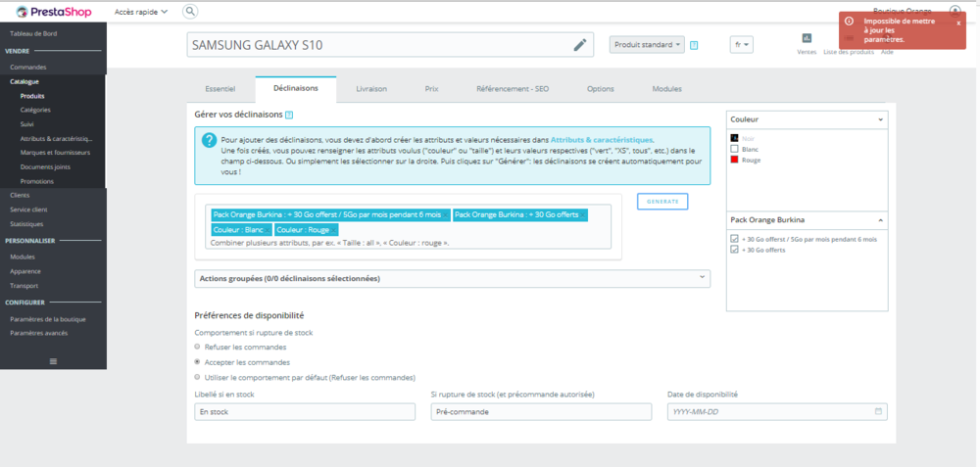The image size is (980, 467).
Task: Open the 'fr' language dropdown
Action: 742,45
